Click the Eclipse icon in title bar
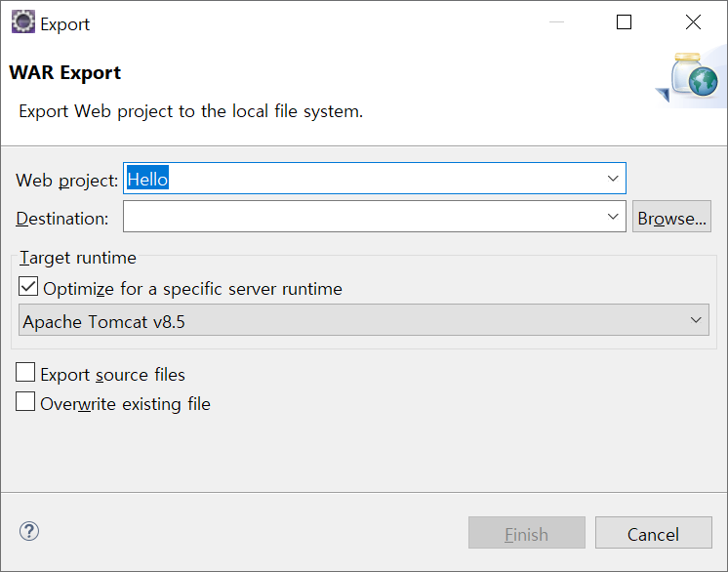 click(23, 21)
